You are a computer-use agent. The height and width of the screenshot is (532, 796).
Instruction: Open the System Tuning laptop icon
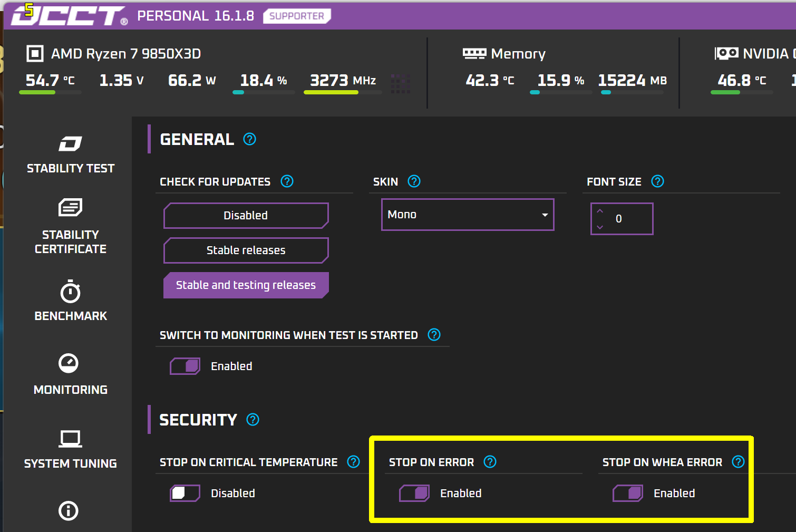[x=70, y=439]
